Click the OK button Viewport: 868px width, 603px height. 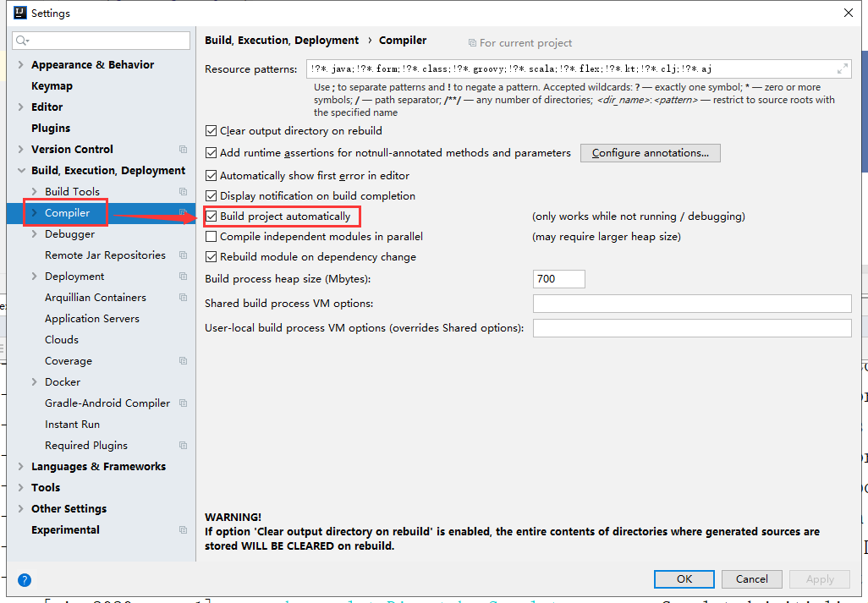(x=684, y=579)
